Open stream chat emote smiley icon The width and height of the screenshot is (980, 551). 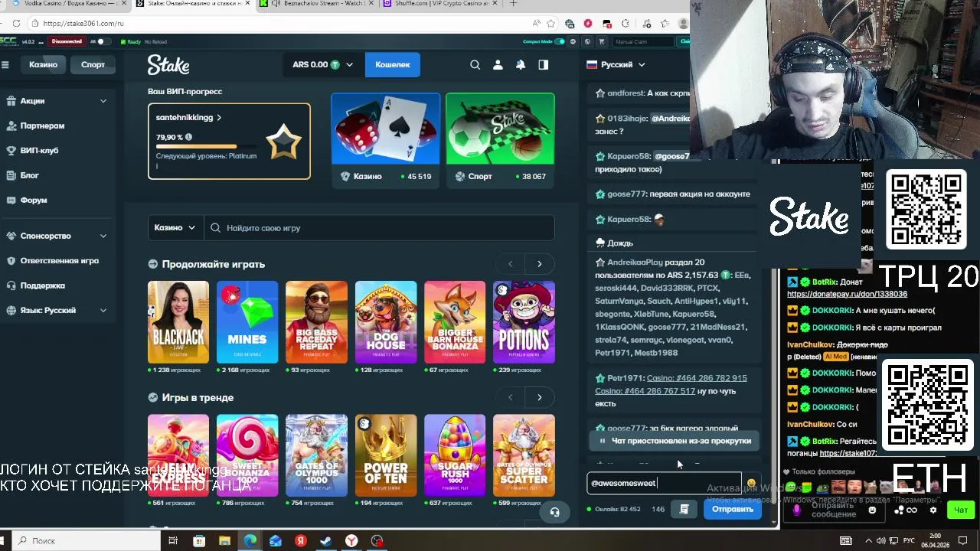point(872,510)
